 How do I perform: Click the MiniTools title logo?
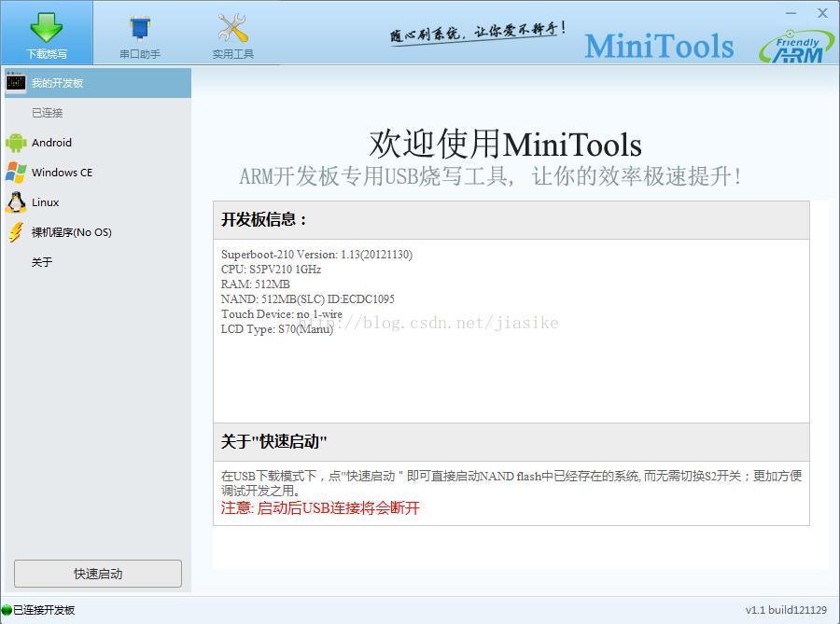[659, 46]
